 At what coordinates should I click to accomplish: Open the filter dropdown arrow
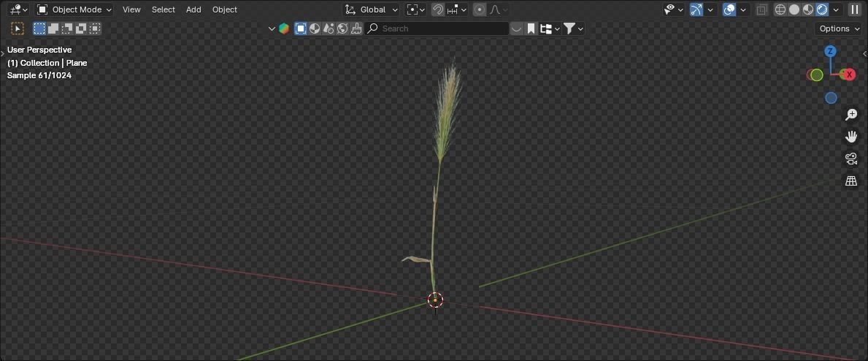coord(580,28)
